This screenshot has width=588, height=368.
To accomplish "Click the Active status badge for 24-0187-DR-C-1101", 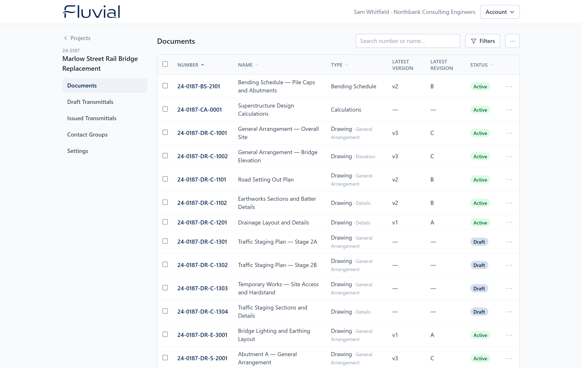I will point(480,180).
